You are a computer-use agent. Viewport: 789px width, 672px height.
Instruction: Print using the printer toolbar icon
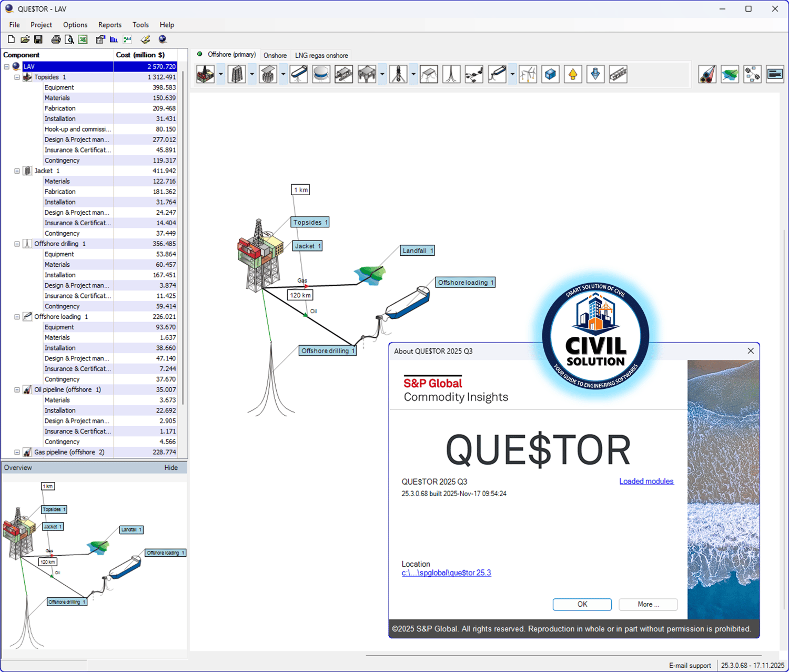pos(56,39)
